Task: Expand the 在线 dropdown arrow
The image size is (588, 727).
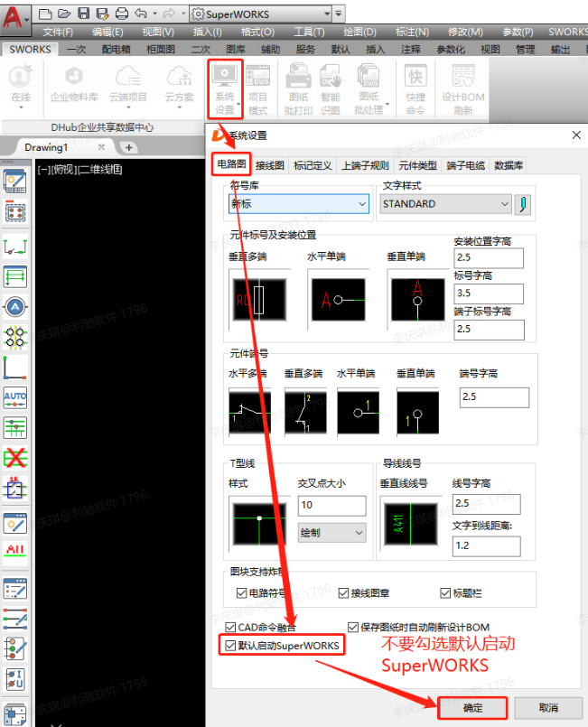Action: [x=21, y=107]
